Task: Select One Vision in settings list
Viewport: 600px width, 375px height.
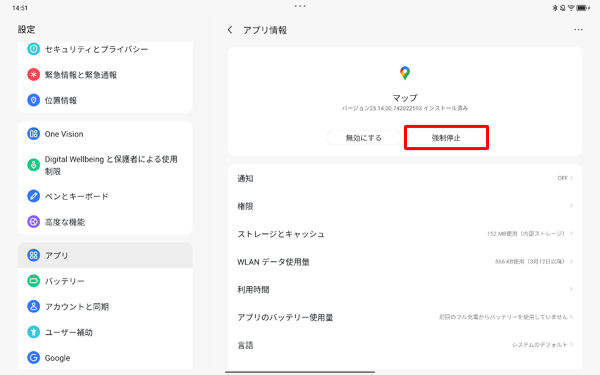Action: 105,134
